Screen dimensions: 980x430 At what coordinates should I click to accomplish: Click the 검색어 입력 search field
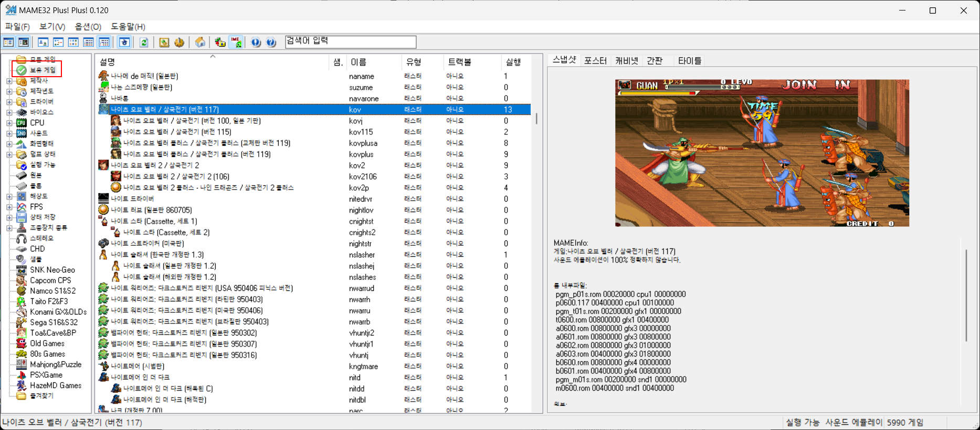click(x=350, y=41)
